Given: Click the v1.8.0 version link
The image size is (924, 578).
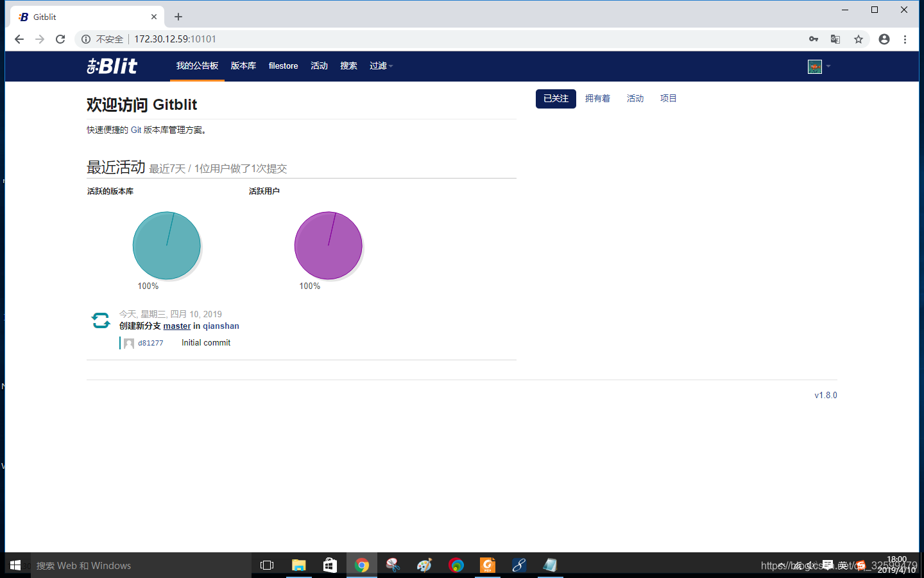Looking at the screenshot, I should click(x=826, y=395).
